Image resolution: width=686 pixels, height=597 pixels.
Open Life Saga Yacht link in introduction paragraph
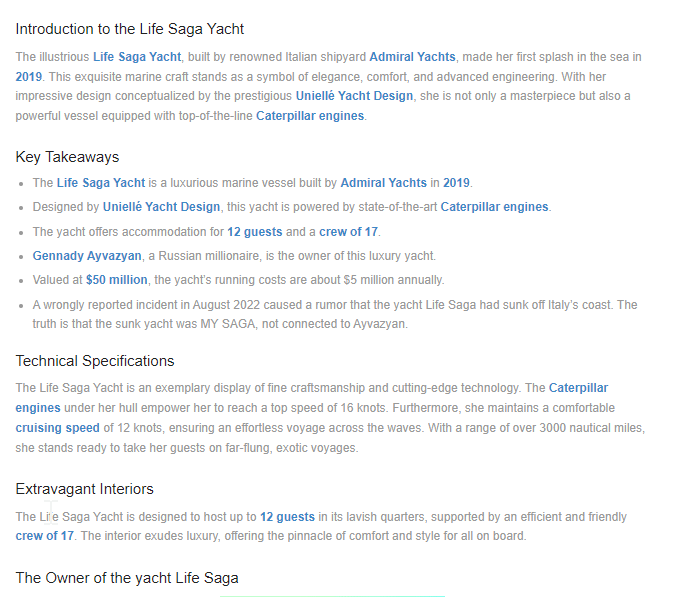click(x=137, y=57)
